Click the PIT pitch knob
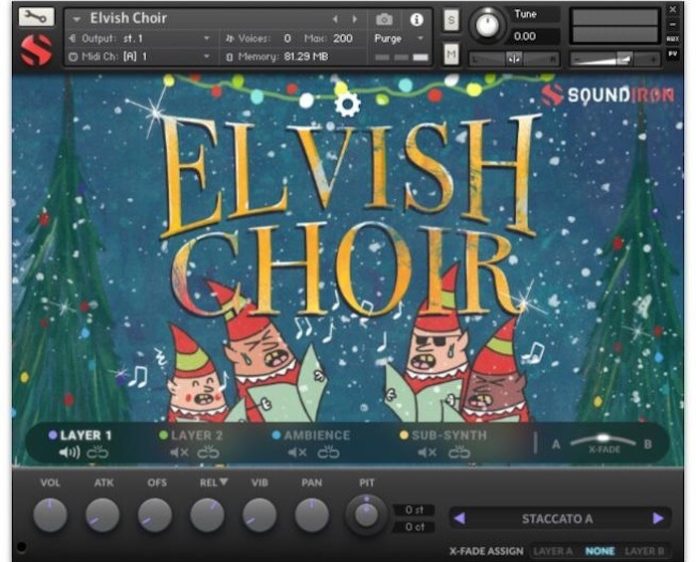This screenshot has width=696, height=562. pos(366,515)
